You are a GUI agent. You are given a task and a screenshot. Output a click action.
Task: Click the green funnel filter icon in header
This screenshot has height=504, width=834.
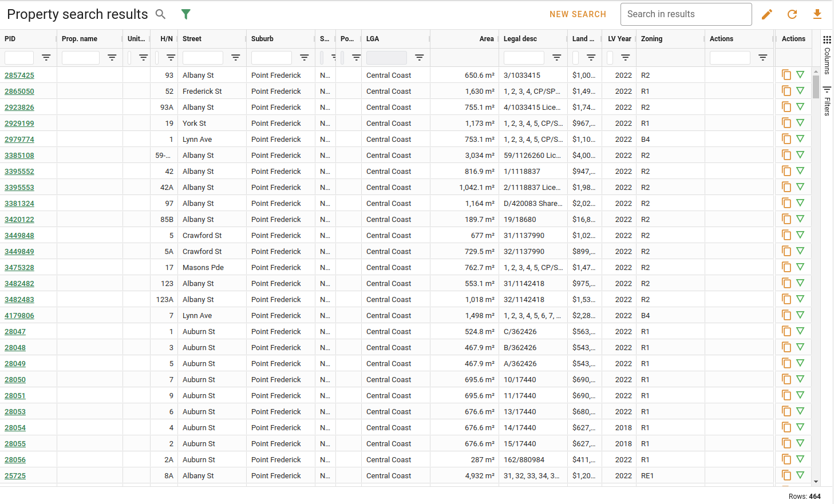click(x=185, y=14)
